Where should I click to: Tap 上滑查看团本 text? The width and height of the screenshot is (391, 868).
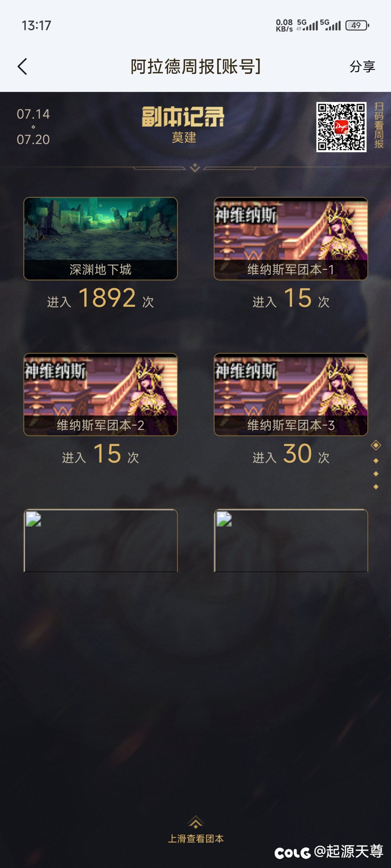(x=196, y=839)
